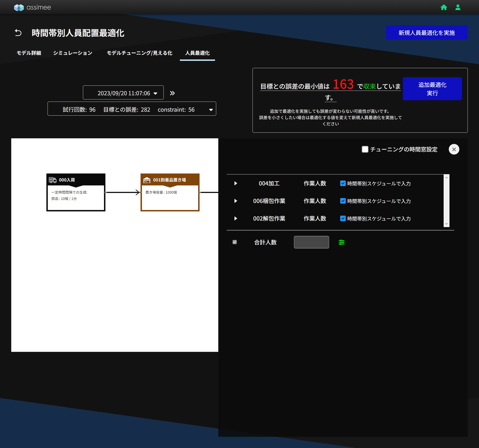The image size is (479, 448).
Task: Click the 004加工 process name
Action: [x=269, y=184]
